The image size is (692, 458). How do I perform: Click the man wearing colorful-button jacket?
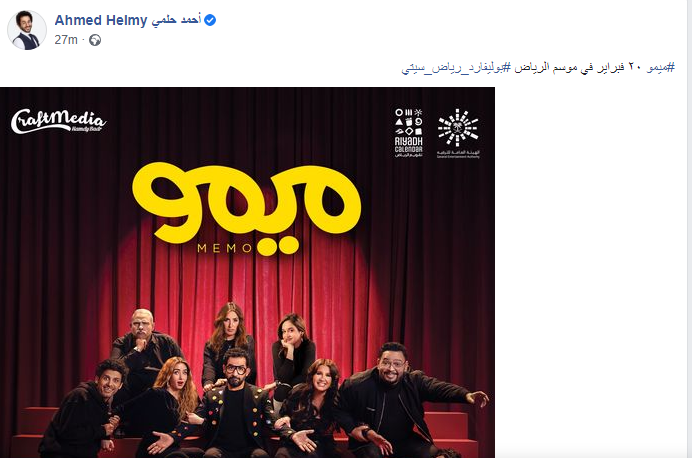237,404
